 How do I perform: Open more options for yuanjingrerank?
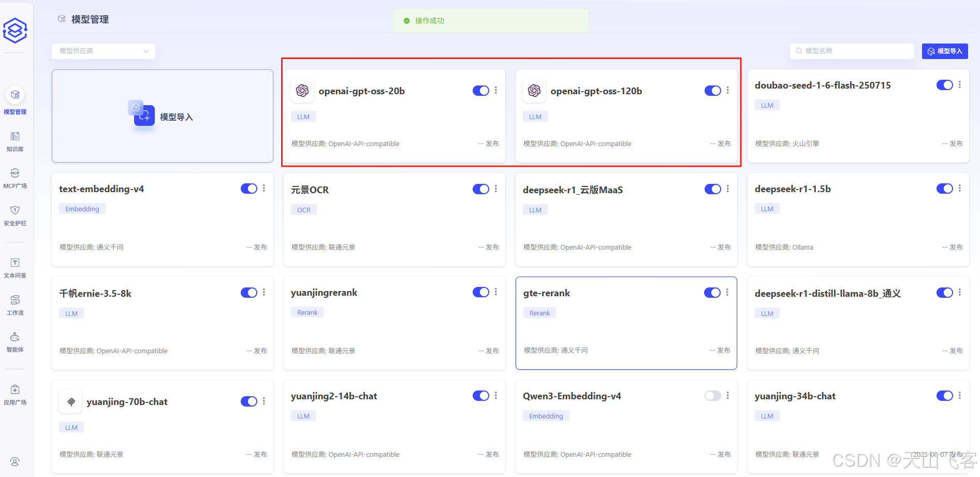(496, 292)
